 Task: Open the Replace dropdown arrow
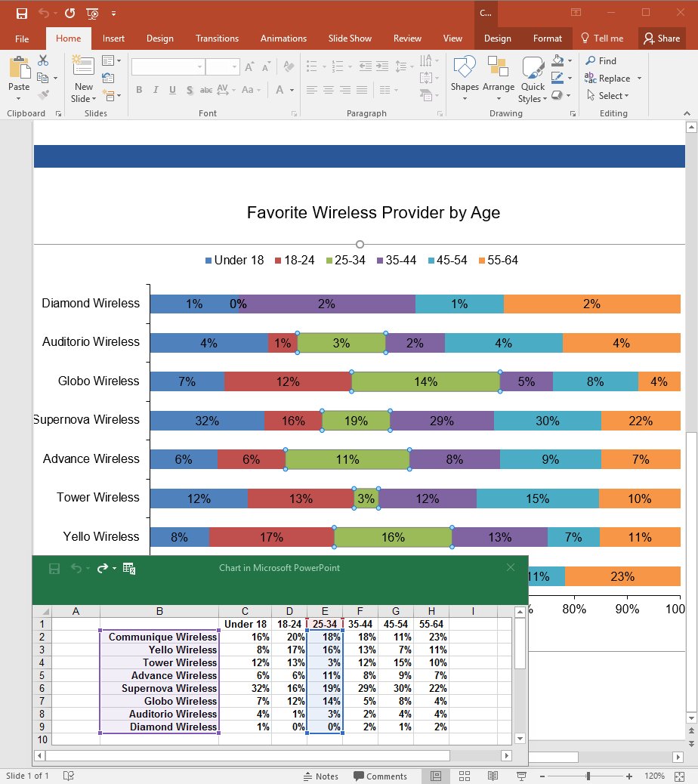click(639, 79)
